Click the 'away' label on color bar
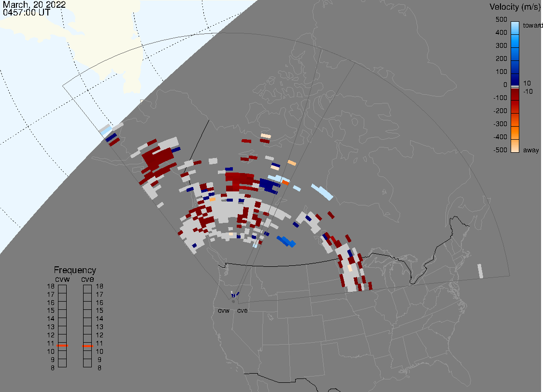The height and width of the screenshot is (392, 543). (531, 150)
